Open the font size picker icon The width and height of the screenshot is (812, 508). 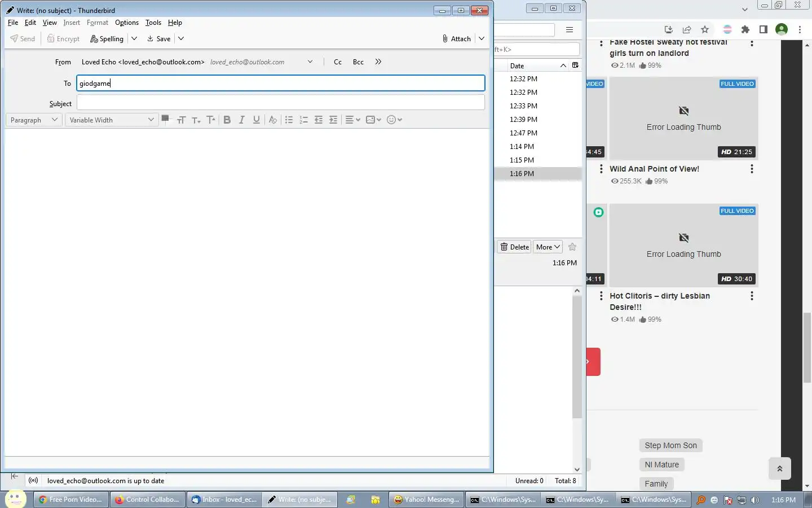[x=181, y=120]
